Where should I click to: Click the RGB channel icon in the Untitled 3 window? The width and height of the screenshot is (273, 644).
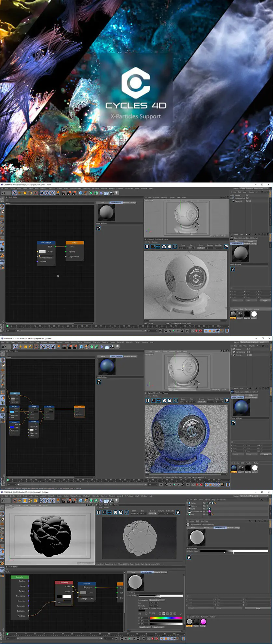[110, 512]
